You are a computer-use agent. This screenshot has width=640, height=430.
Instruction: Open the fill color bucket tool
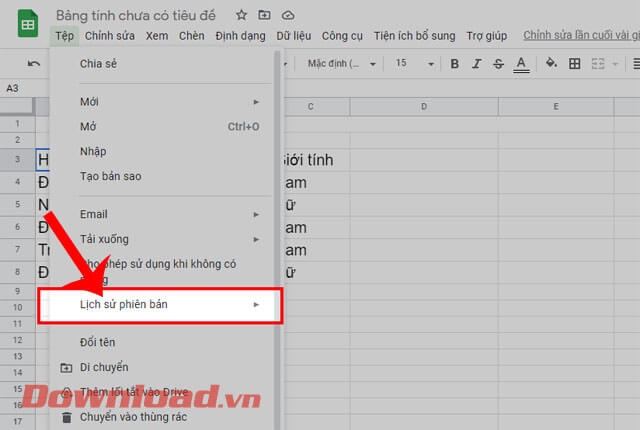(x=551, y=63)
